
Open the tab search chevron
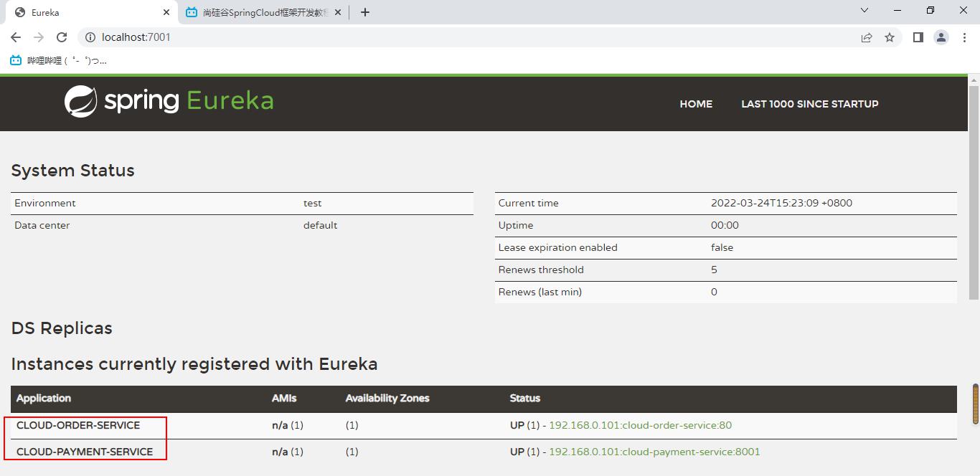pyautogui.click(x=864, y=10)
